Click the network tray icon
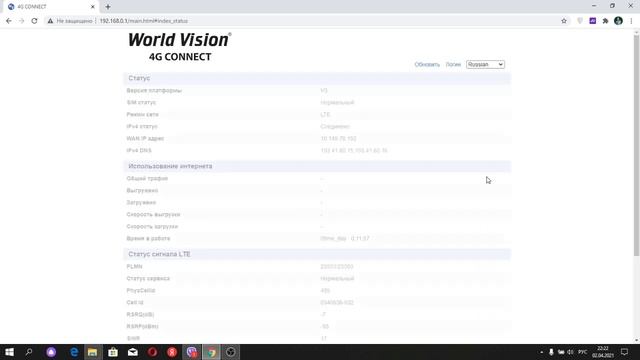 [x=561, y=352]
